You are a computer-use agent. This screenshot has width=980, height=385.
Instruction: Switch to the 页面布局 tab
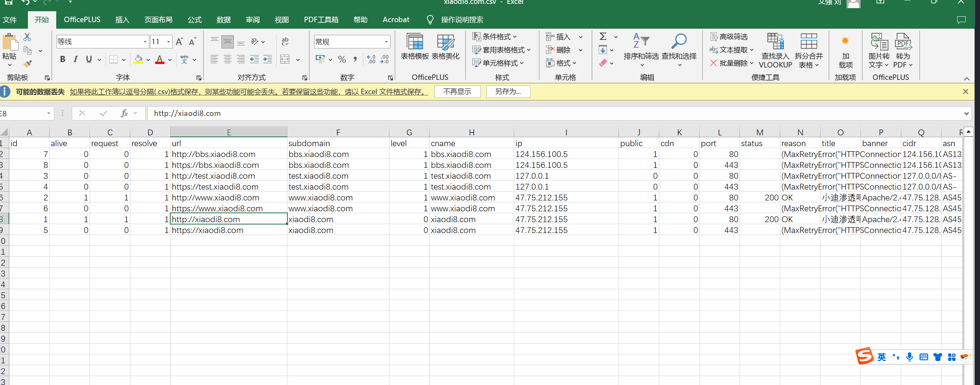click(x=158, y=20)
